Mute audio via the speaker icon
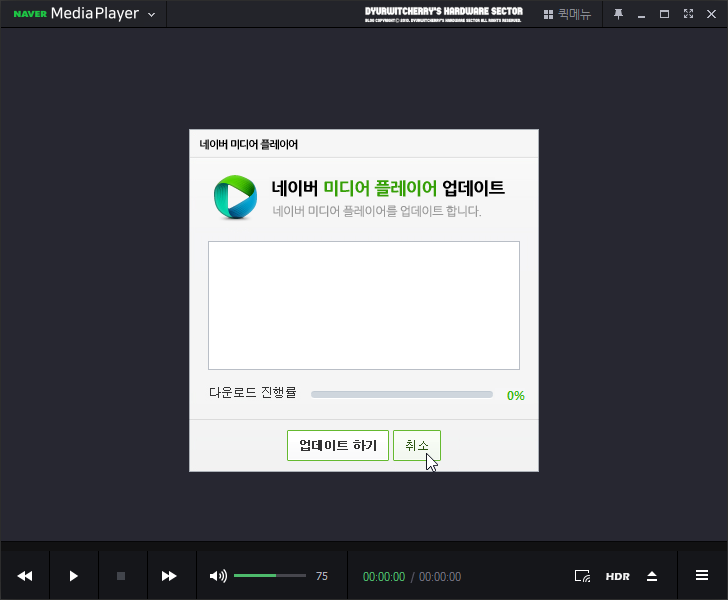728x600 pixels. (x=218, y=576)
